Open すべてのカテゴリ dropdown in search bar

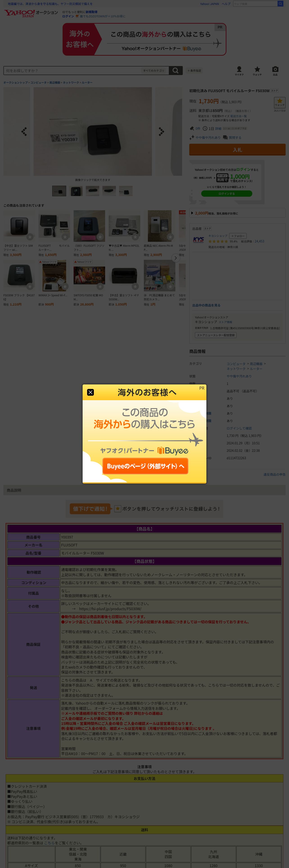[154, 71]
